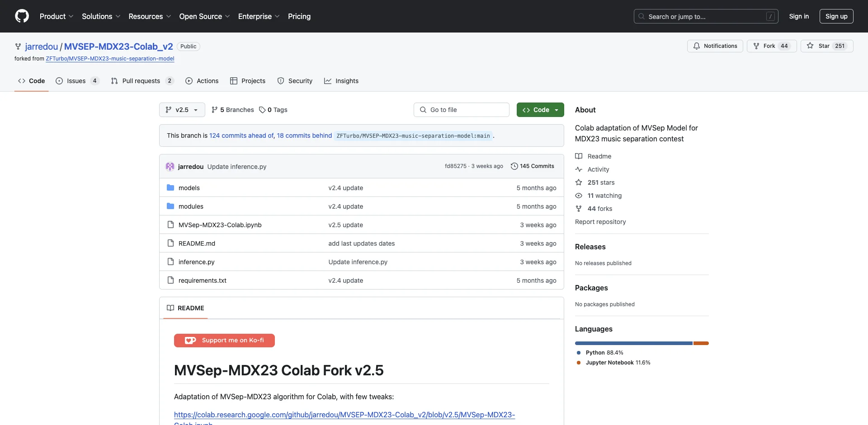Open the MVSEP-MDX23-Colab_v2 repository link
Viewport: 868px width, 425px height.
tap(118, 47)
